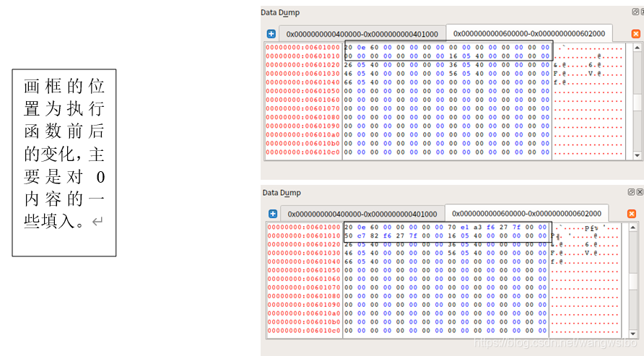Screen dimensions: 644x356
Task: Select address 00000000:00601000 in lower Data Dump
Action: click(x=304, y=227)
